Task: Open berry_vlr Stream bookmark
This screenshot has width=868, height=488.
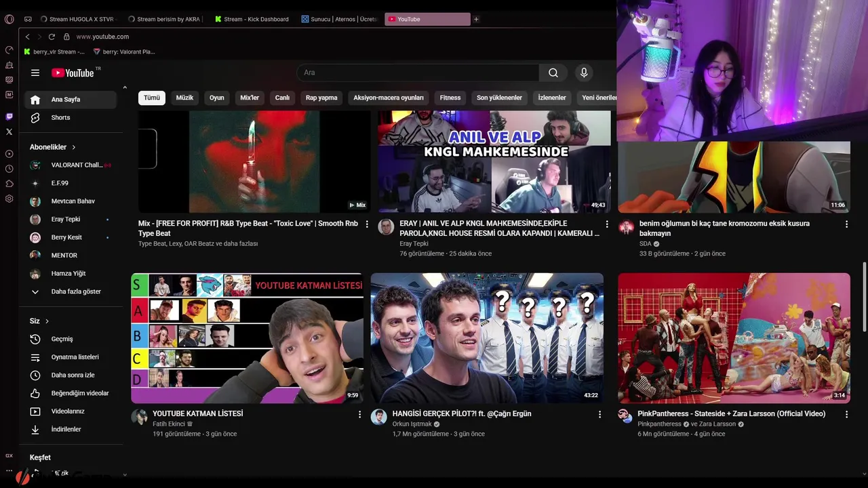Action: (54, 52)
